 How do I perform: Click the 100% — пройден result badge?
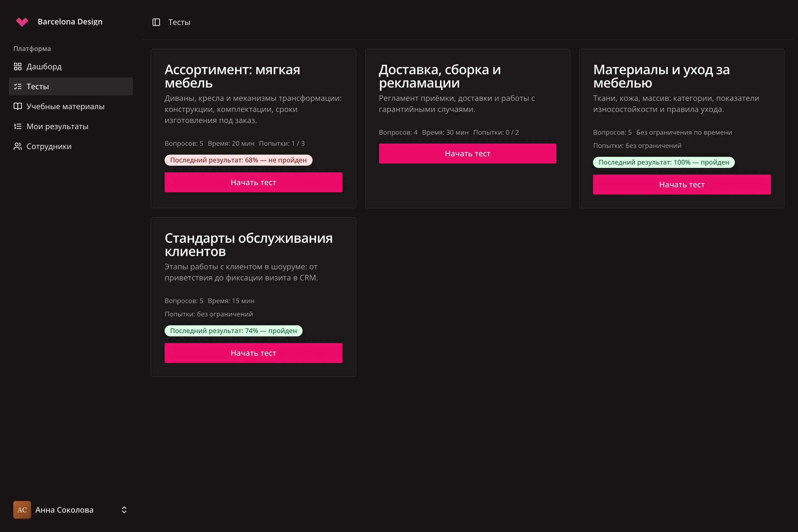click(x=664, y=162)
